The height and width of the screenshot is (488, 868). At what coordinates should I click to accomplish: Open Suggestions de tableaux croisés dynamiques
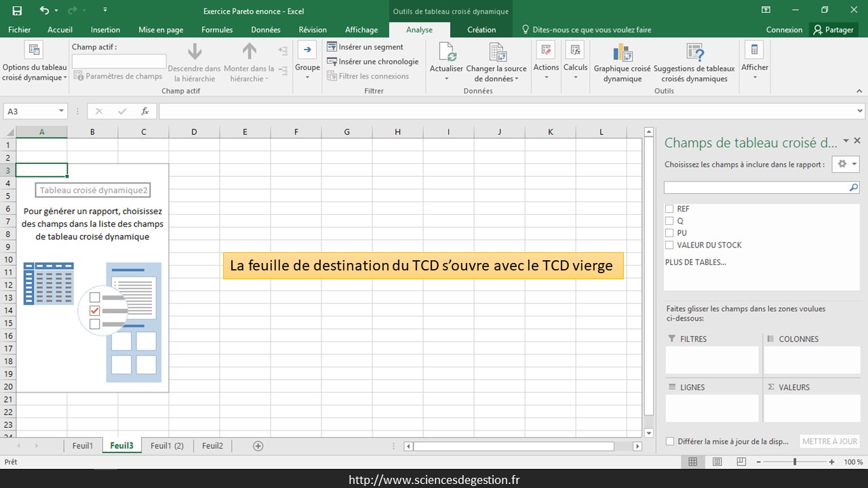point(694,53)
